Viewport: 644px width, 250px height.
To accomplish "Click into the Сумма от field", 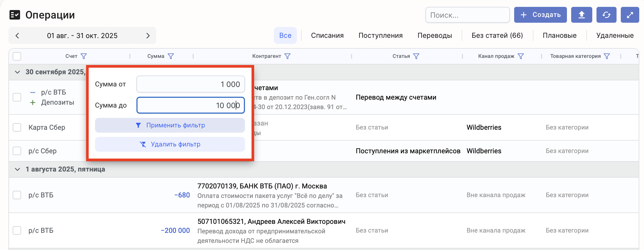I will click(x=190, y=84).
